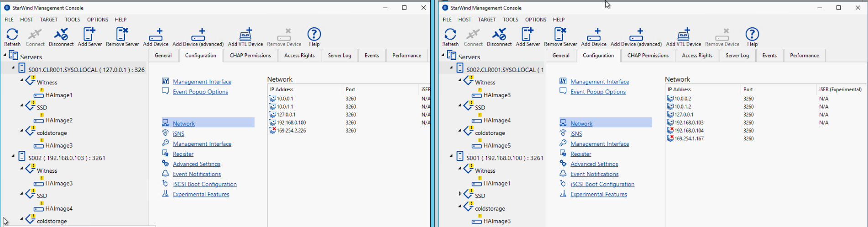
Task: Click Remove Server icon in right window
Action: (560, 37)
